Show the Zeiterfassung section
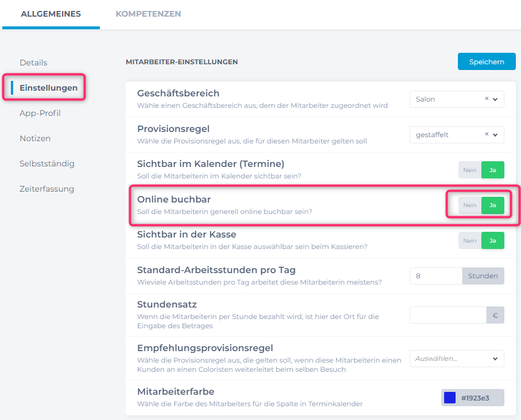 tap(46, 189)
